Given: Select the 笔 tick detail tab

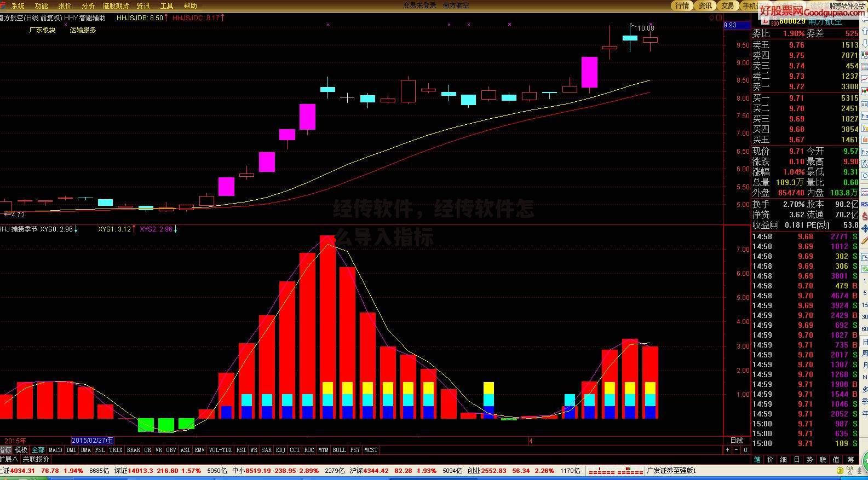Looking at the screenshot, I should 757,460.
